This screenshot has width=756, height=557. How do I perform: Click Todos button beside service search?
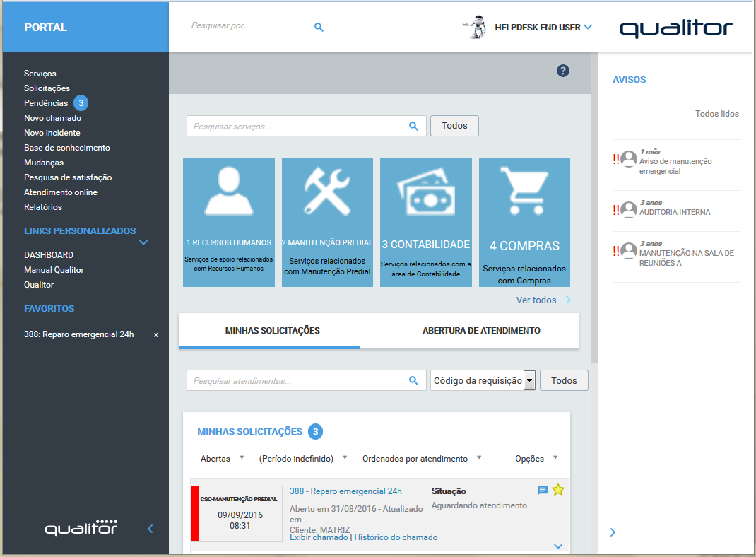(454, 126)
